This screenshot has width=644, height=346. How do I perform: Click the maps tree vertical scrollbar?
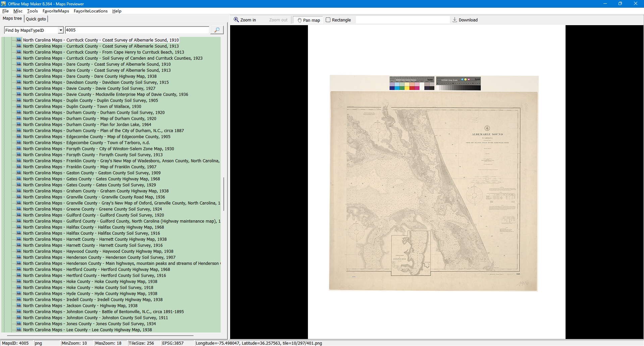(224, 194)
